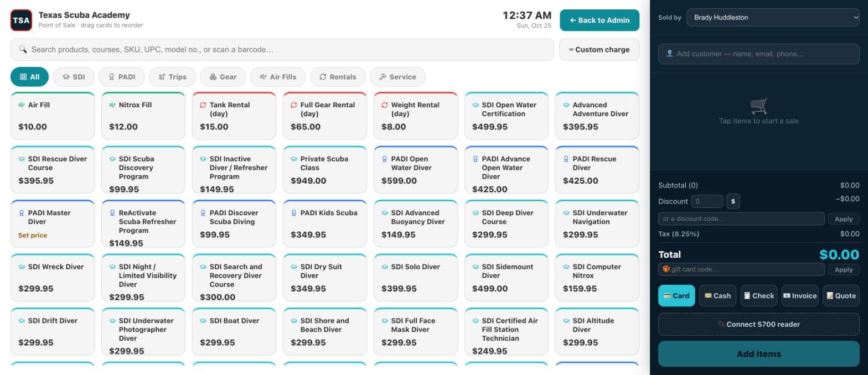Viewport: 868px width, 375px height.
Task: Click the Nitrox Fill card's icon
Action: pos(112,105)
